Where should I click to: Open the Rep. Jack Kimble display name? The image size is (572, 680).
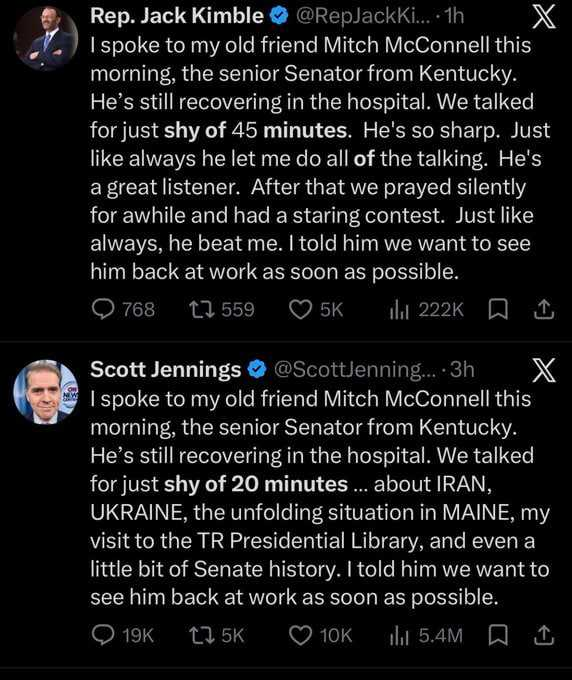point(177,16)
